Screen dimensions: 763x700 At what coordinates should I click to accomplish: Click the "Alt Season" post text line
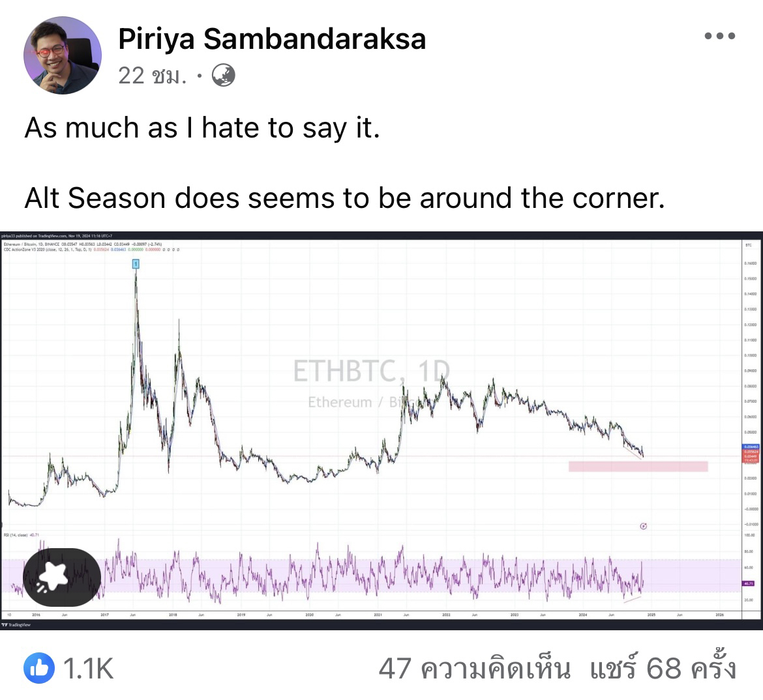click(x=344, y=198)
